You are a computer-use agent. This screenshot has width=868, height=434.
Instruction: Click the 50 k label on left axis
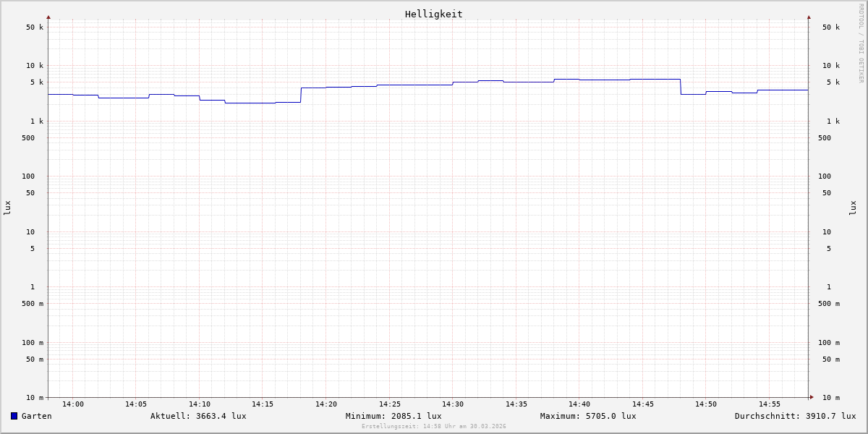pyautogui.click(x=35, y=27)
